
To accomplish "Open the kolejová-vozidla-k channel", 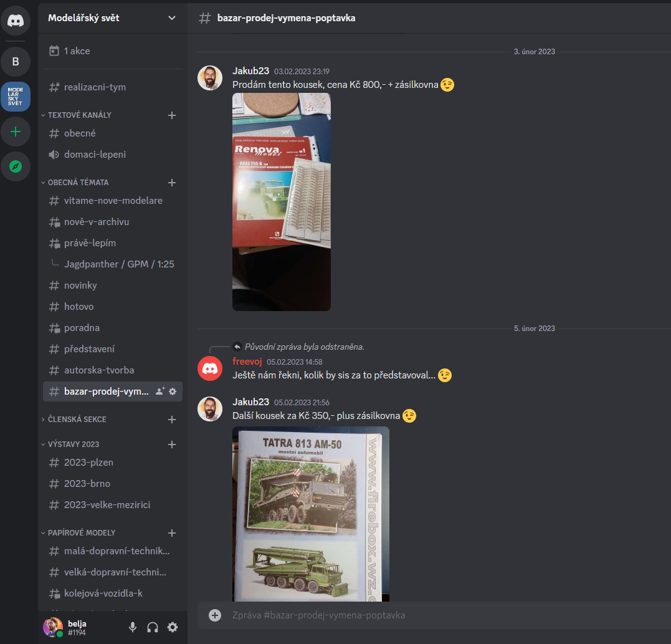I will click(113, 594).
